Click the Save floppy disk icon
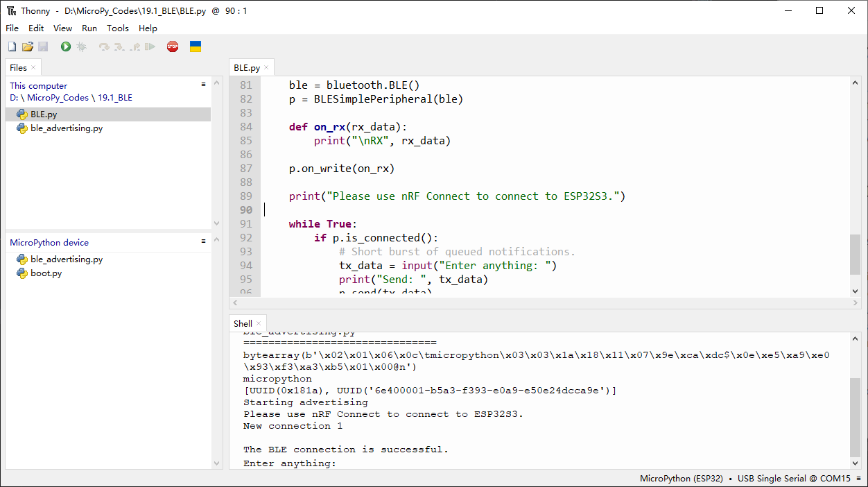 click(x=43, y=46)
